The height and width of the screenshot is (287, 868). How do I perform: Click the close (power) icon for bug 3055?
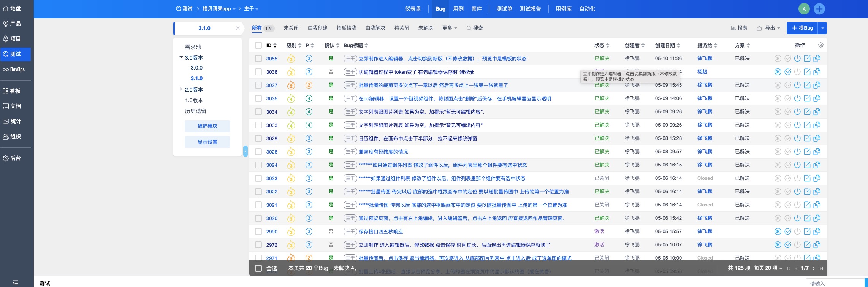[x=797, y=59]
